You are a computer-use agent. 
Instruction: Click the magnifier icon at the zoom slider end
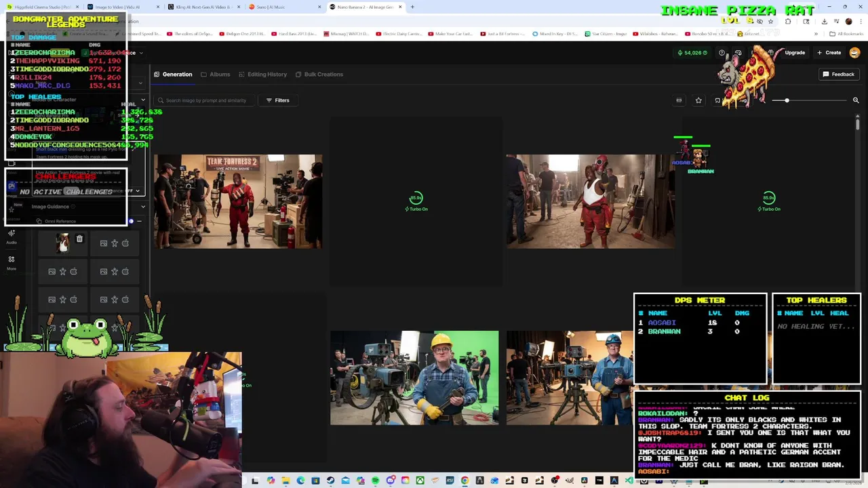pos(856,100)
